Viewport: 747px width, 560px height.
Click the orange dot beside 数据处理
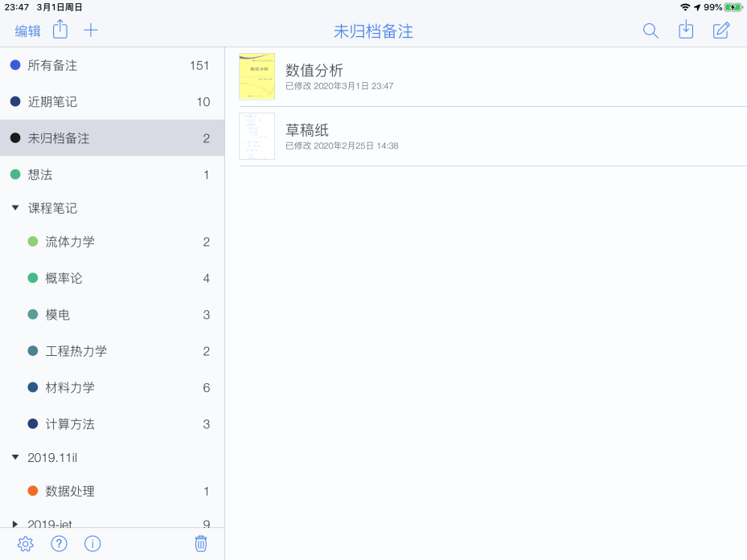(x=33, y=491)
